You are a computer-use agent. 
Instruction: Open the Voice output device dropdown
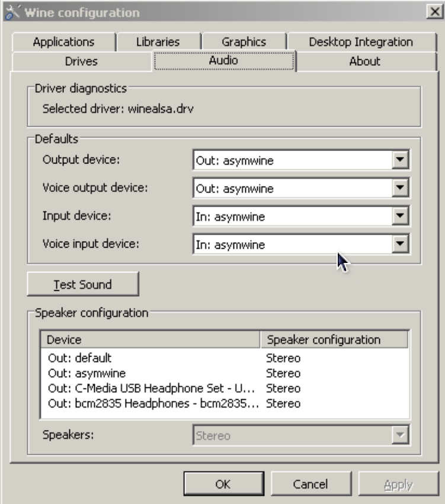(x=401, y=188)
